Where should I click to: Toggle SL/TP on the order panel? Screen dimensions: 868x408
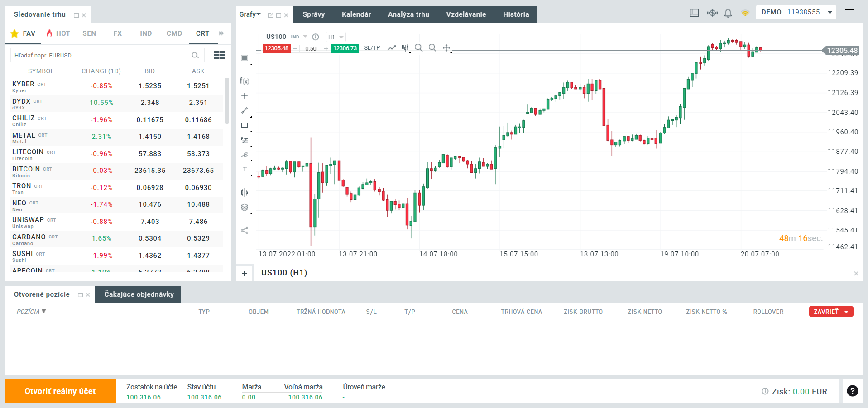tap(371, 48)
